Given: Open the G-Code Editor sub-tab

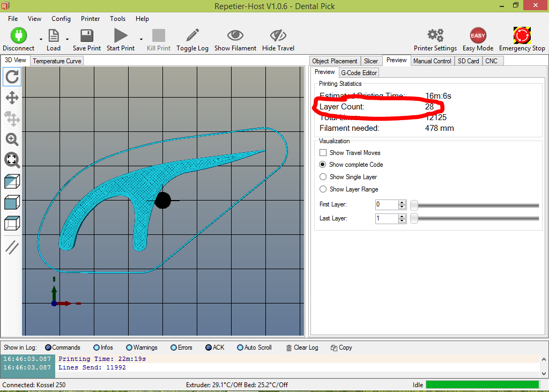Looking at the screenshot, I should click(x=359, y=73).
